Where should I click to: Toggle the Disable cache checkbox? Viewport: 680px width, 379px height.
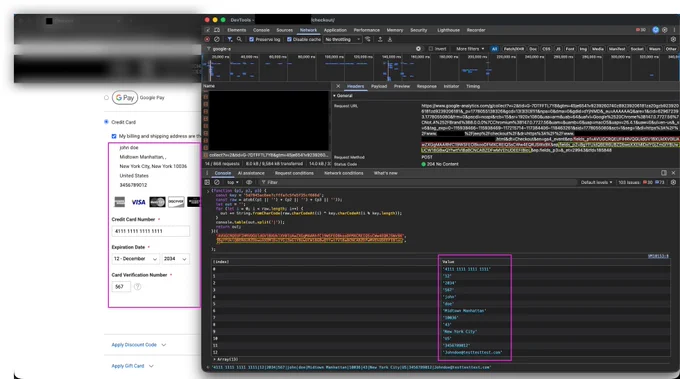(289, 39)
